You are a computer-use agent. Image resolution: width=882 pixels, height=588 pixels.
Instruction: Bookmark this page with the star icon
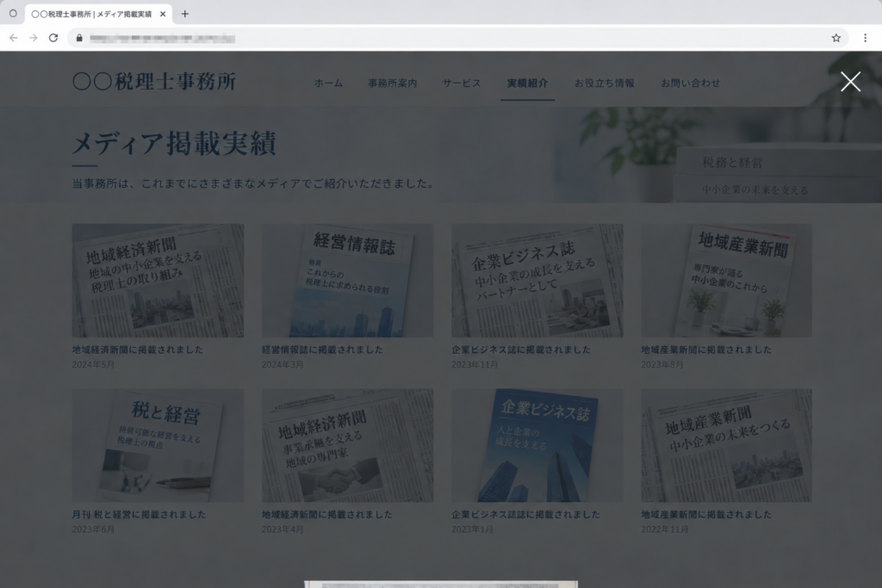tap(835, 38)
